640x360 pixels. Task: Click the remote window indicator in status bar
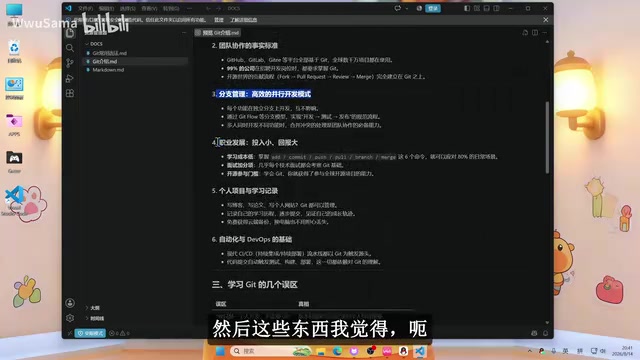coord(69,333)
